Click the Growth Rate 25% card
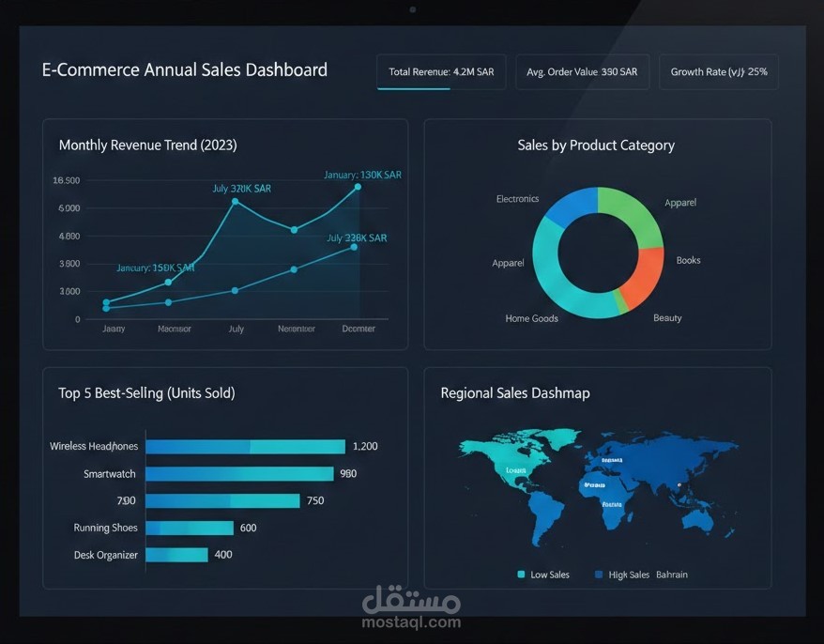 (x=719, y=71)
